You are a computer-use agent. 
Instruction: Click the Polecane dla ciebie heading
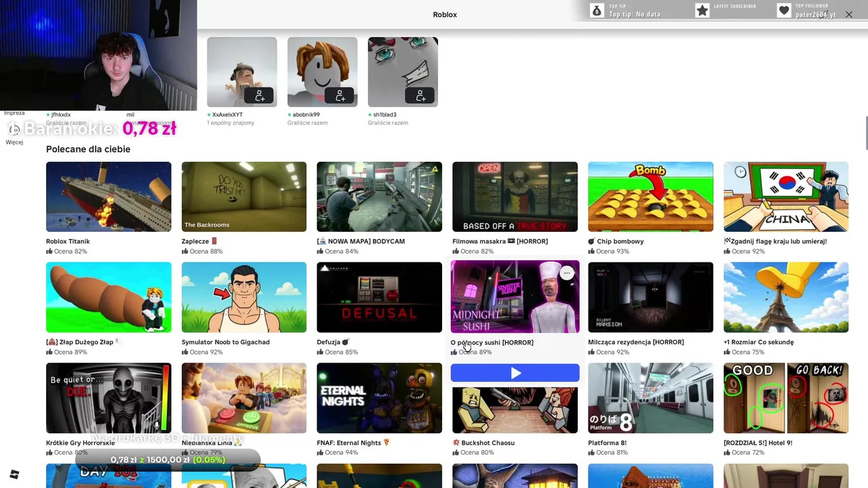pyautogui.click(x=88, y=149)
